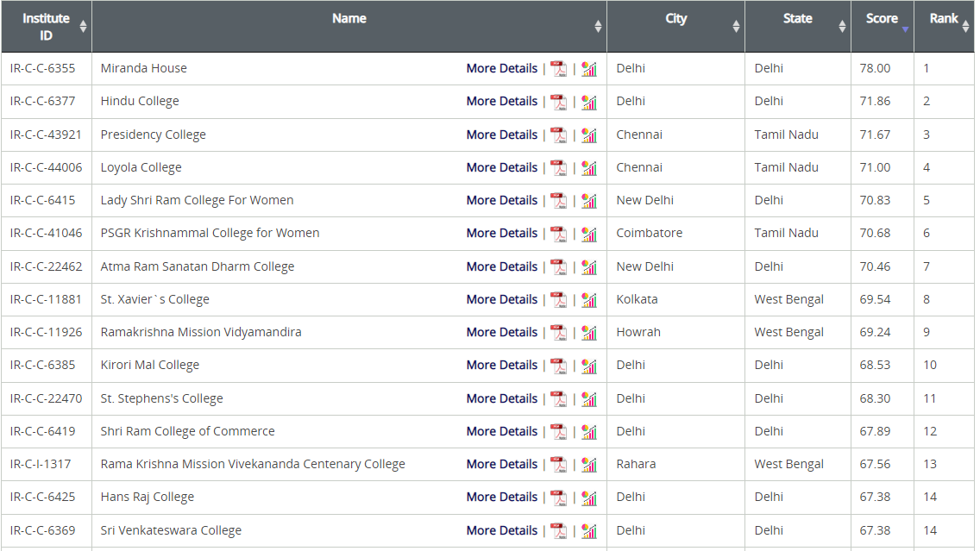This screenshot has height=551, width=980.
Task: Open chart icon for PSGR Krishnammal College
Action: 588,234
